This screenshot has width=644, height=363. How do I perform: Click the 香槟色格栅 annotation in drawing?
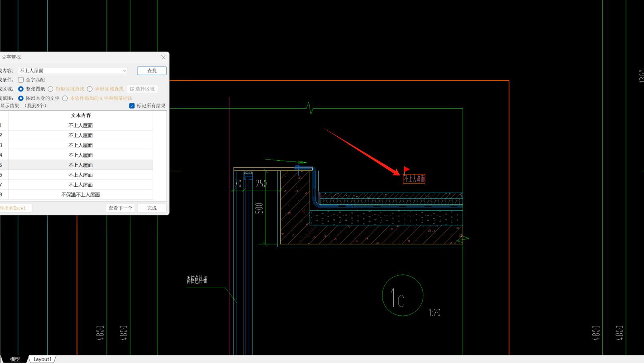(x=197, y=280)
